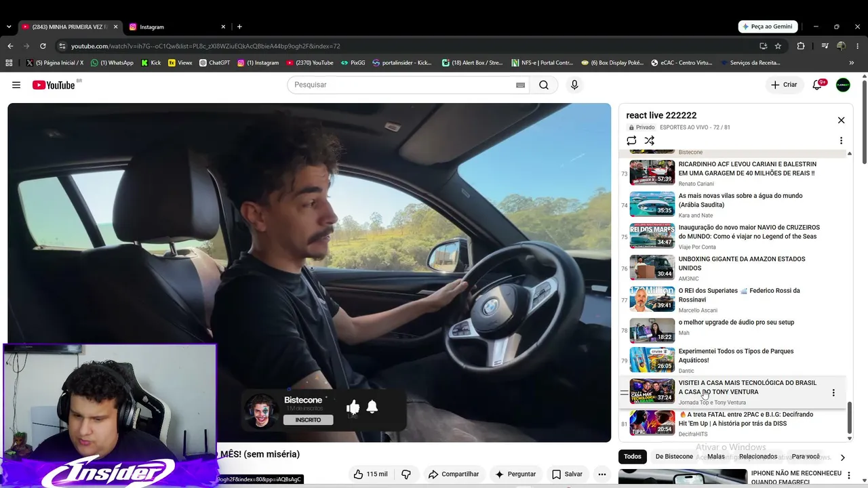Viewport: 868px width, 488px height.
Task: Open the YouTube account avatar menu
Action: 843,85
